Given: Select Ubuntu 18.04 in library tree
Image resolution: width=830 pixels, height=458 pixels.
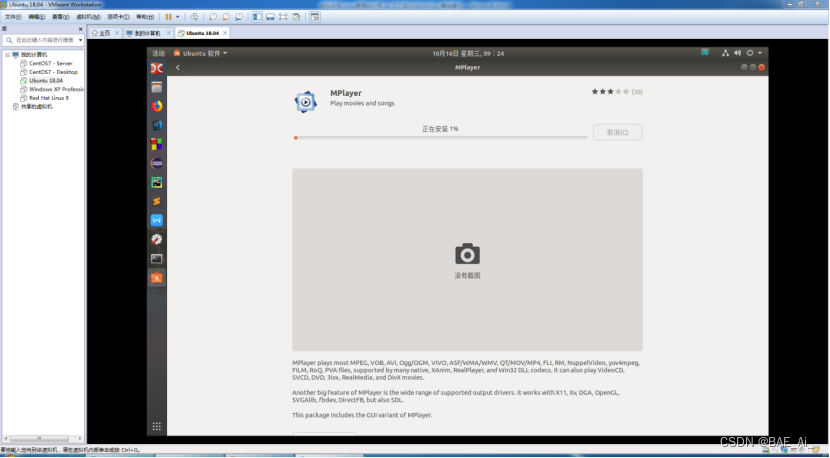Looking at the screenshot, I should (x=46, y=80).
